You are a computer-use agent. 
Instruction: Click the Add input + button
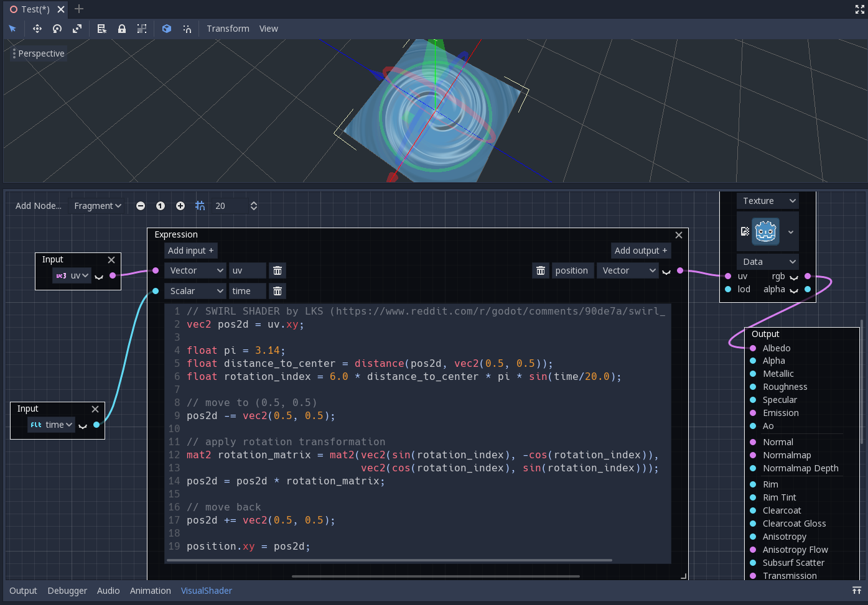(x=190, y=251)
